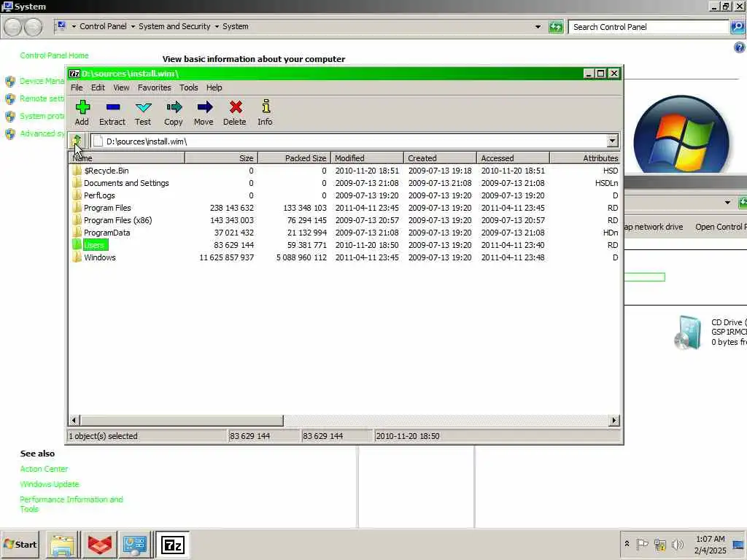
Task: Expand the Control Panel breadcrumb arrow
Action: pyautogui.click(x=133, y=27)
